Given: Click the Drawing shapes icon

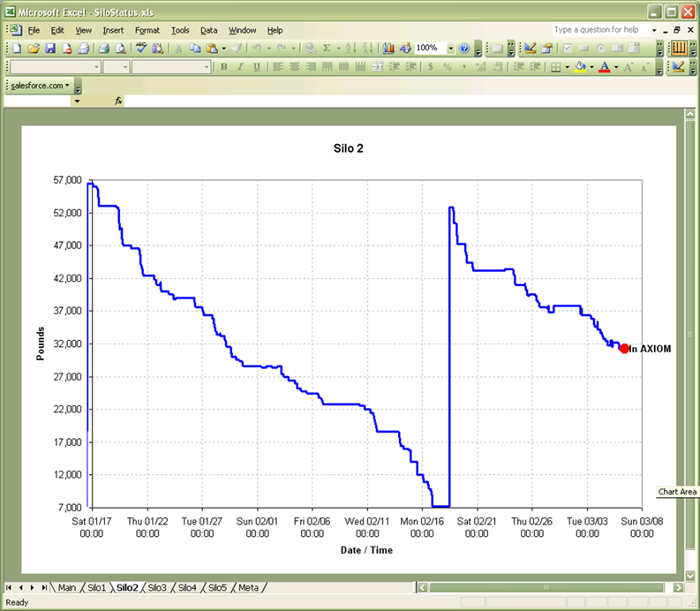Looking at the screenshot, I should coord(405,49).
